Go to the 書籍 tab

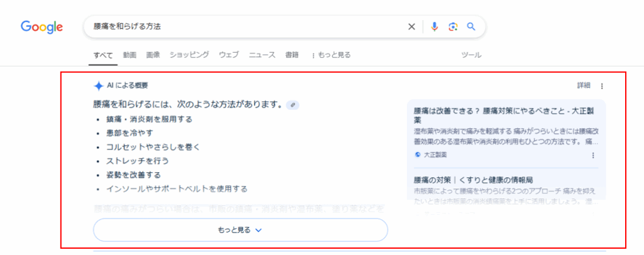point(292,55)
